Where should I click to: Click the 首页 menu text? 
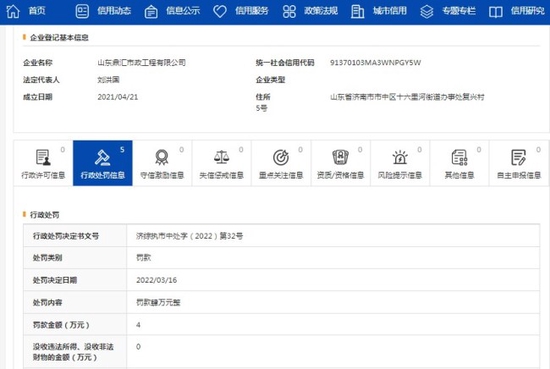(37, 11)
